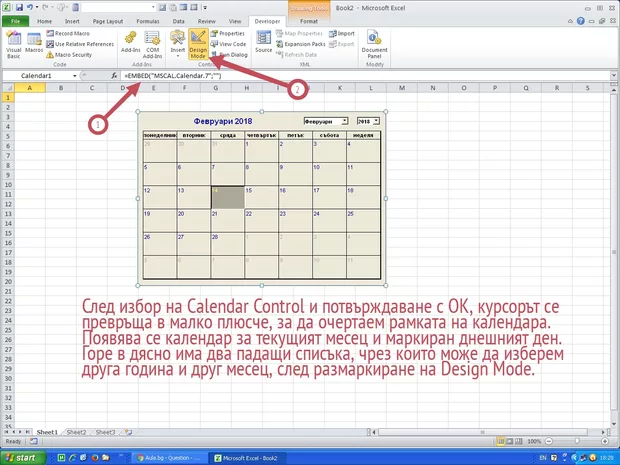Click View Code for the control
Screen dimensions: 620x465
pyautogui.click(x=228, y=44)
